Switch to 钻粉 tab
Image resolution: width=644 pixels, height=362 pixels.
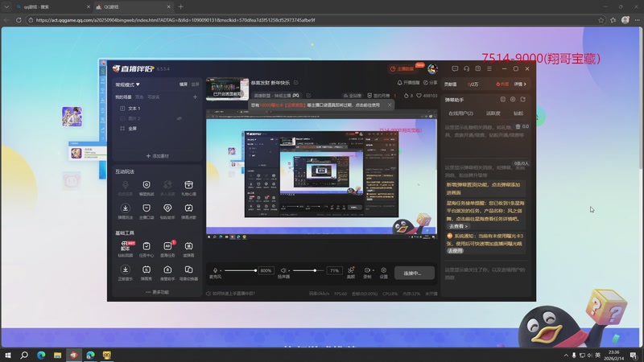518,113
